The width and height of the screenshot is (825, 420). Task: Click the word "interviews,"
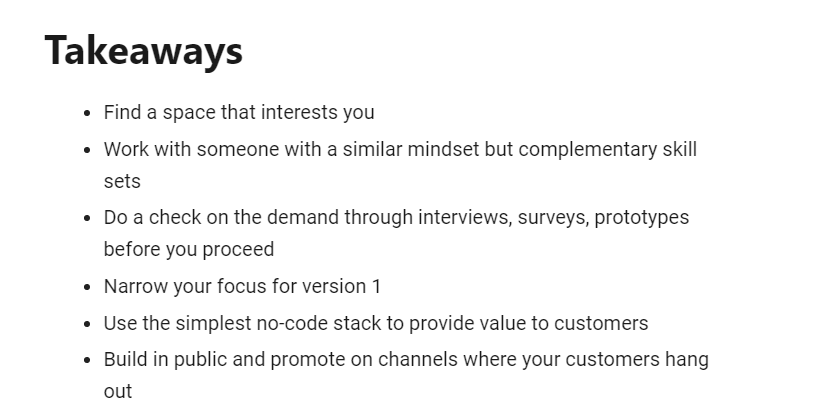coord(466,217)
